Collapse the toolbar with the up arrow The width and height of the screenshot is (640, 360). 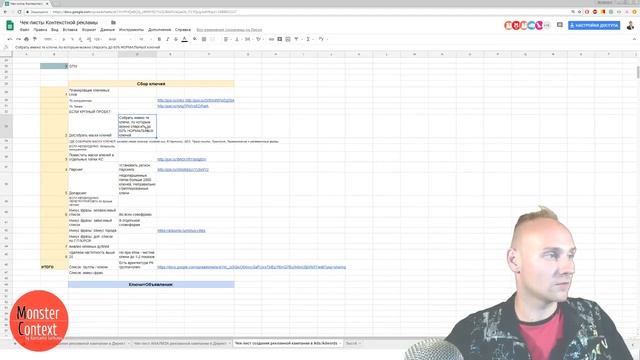(634, 39)
